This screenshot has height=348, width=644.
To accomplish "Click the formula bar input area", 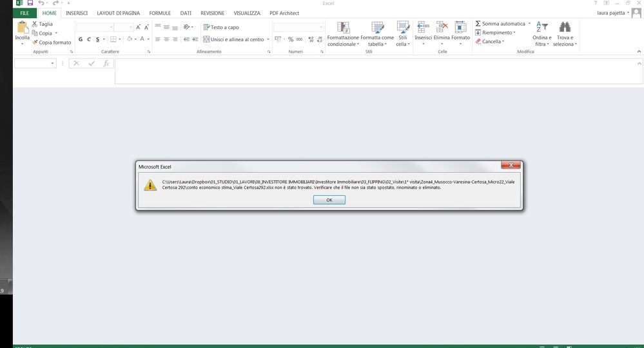I will 377,72.
